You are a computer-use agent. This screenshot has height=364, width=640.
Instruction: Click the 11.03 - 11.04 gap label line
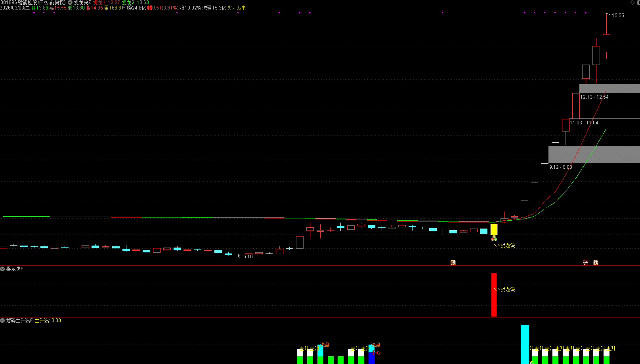pyautogui.click(x=584, y=123)
